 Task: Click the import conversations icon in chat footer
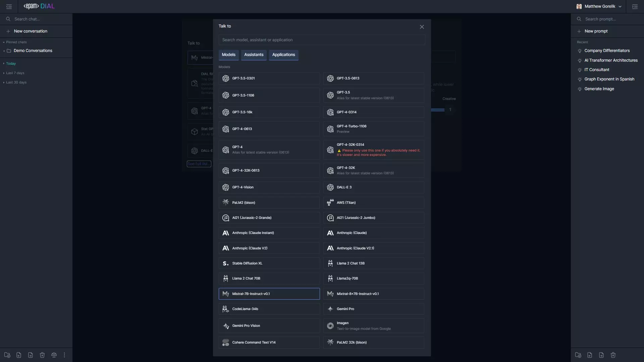pyautogui.click(x=19, y=355)
